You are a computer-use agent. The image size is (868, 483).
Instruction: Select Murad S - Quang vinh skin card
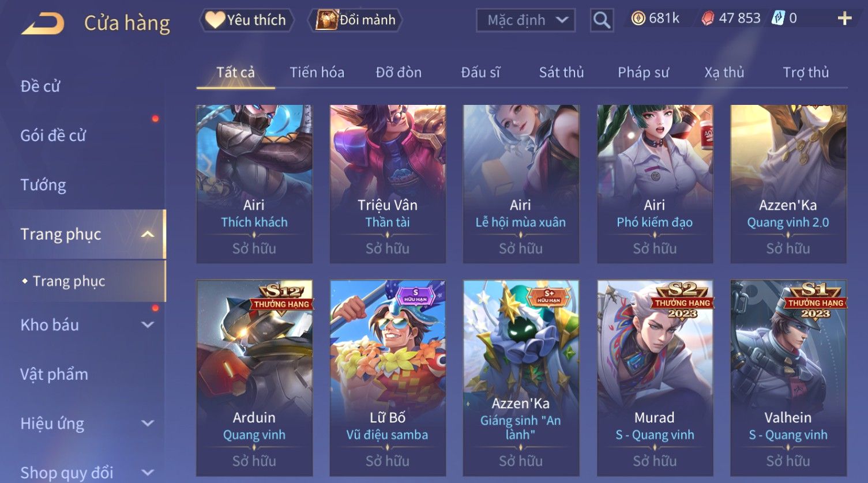[x=655, y=378]
